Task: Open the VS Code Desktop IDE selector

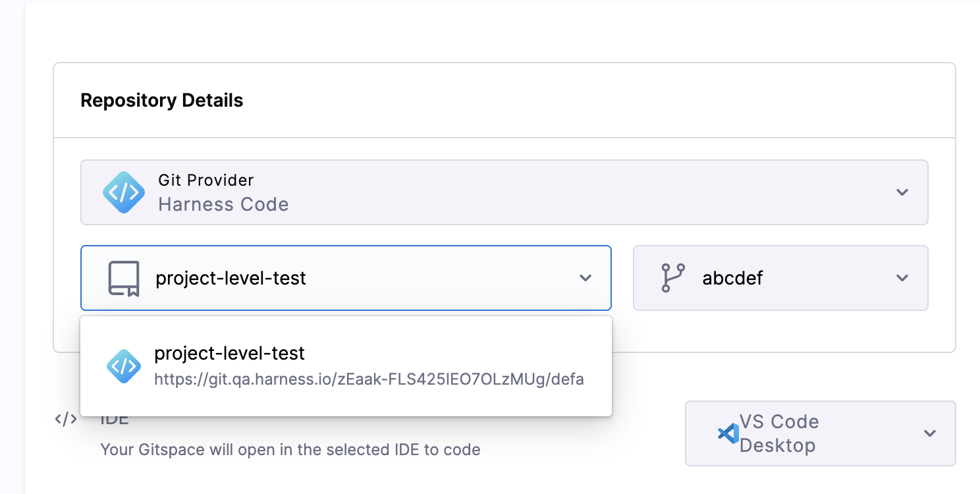Action: tap(821, 433)
